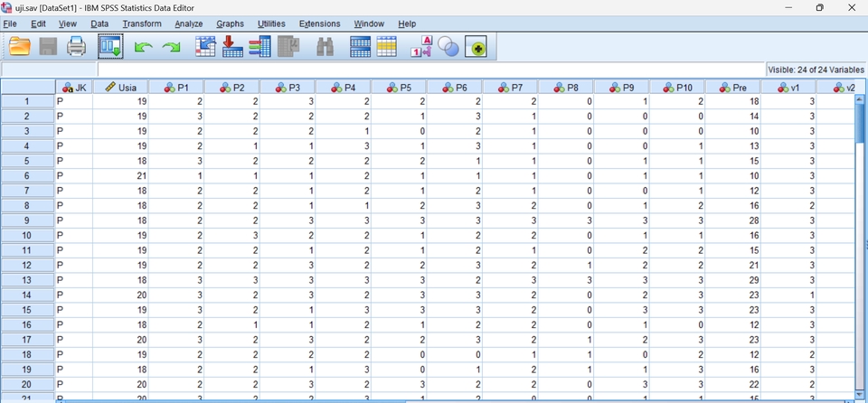Image resolution: width=868 pixels, height=403 pixels.
Task: Click Usia value 20 in row 14
Action: point(120,295)
